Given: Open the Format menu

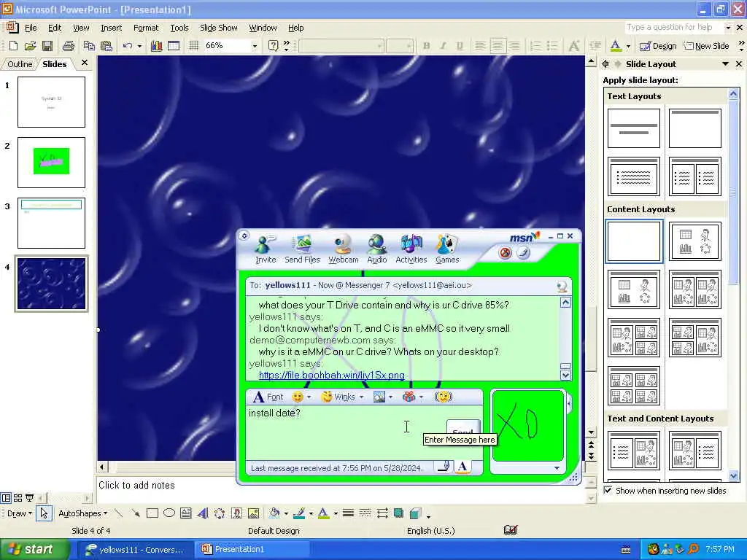Looking at the screenshot, I should click(x=146, y=28).
